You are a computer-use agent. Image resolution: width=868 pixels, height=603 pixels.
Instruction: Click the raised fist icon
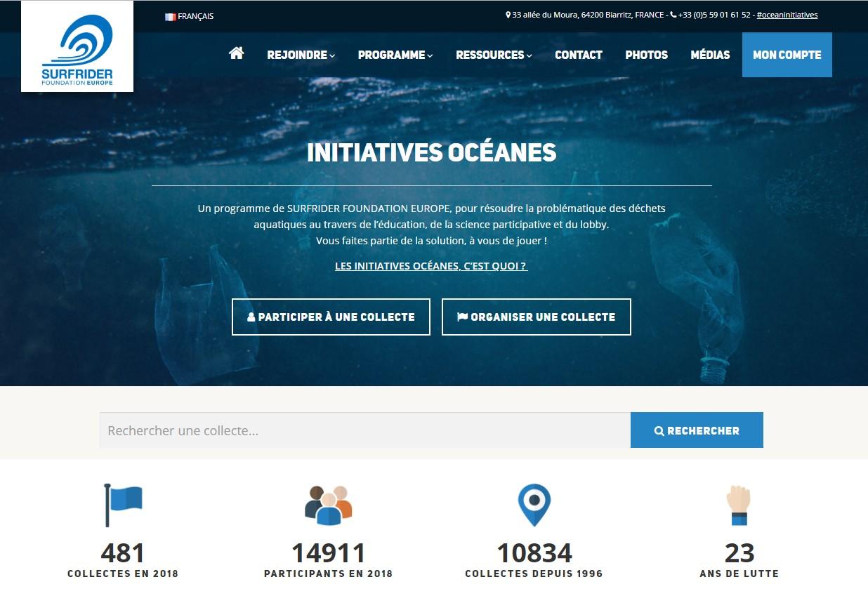(739, 505)
